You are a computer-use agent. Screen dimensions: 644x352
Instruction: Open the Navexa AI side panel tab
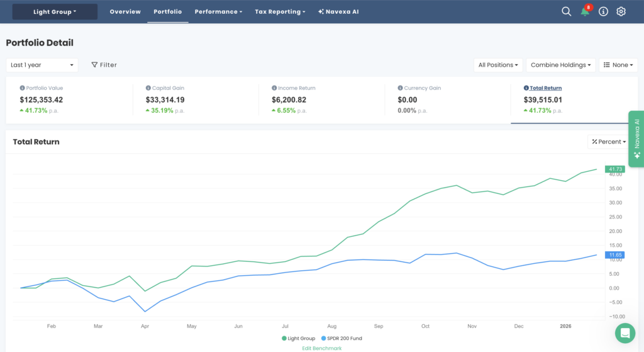[636, 139]
